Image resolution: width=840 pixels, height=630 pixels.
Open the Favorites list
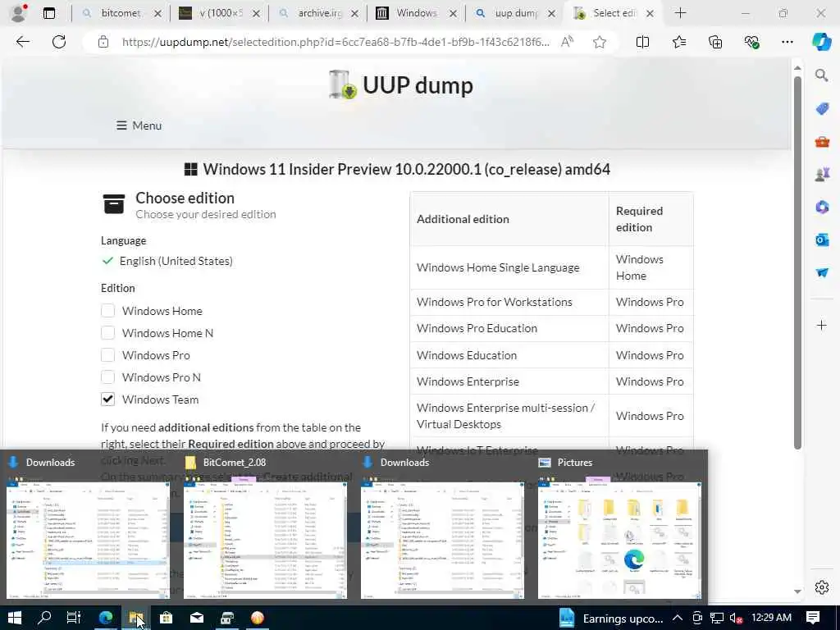pos(678,42)
